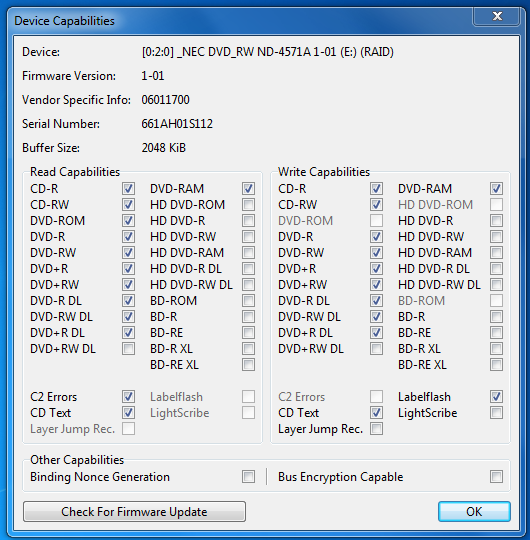Image resolution: width=530 pixels, height=540 pixels.
Task: Toggle DVD-RW checkbox under Write Capabilities
Action: [376, 253]
